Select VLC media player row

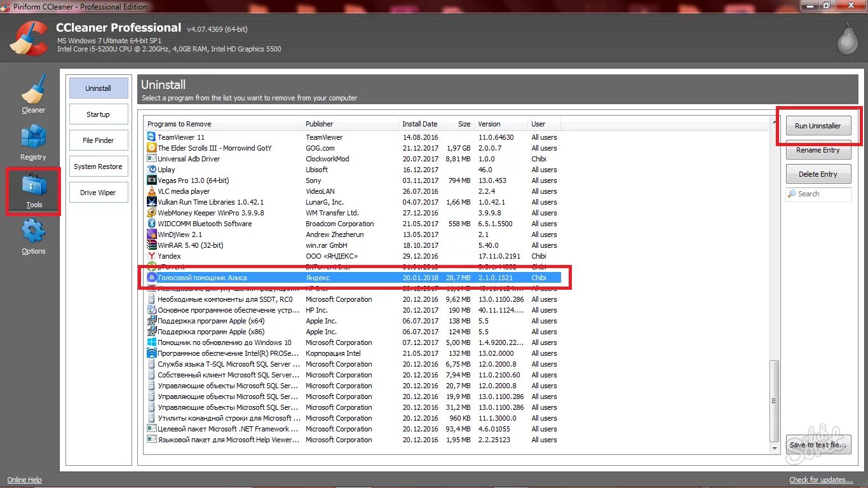[353, 191]
